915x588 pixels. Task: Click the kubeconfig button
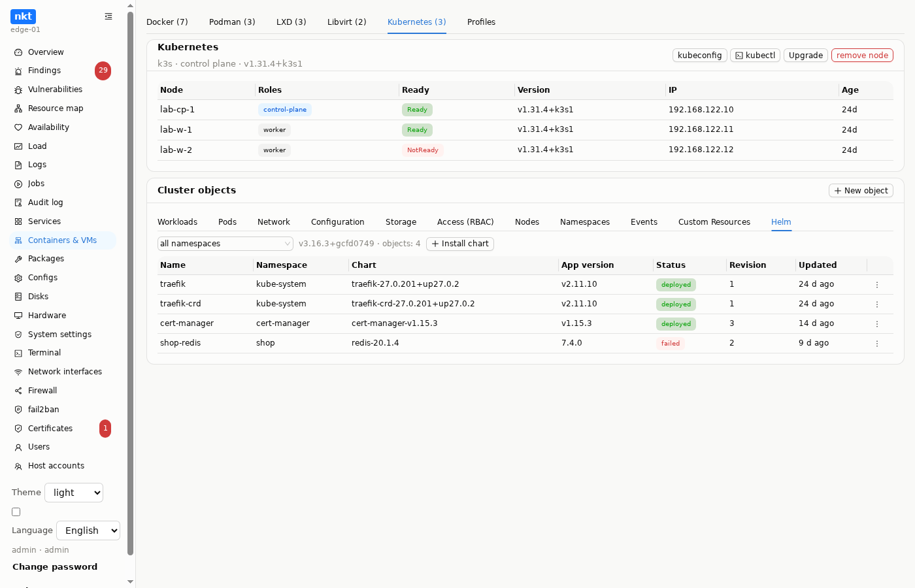tap(700, 56)
